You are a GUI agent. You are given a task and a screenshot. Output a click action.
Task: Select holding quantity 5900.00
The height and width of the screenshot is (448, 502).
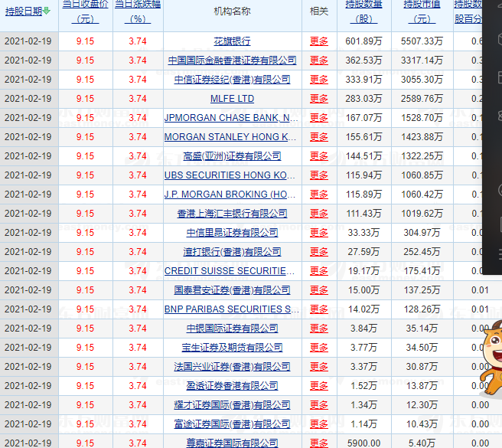(x=363, y=443)
